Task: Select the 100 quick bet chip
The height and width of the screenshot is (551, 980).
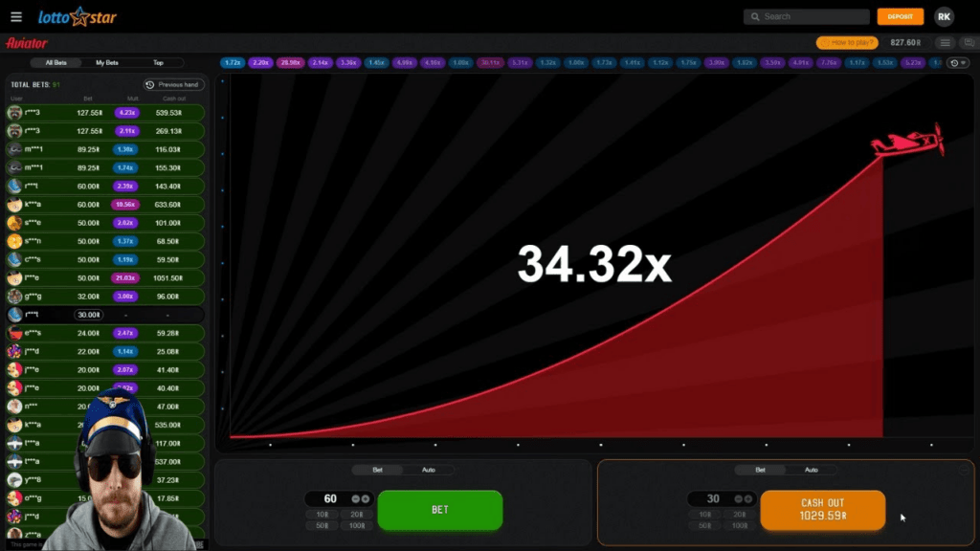Action: click(x=357, y=525)
